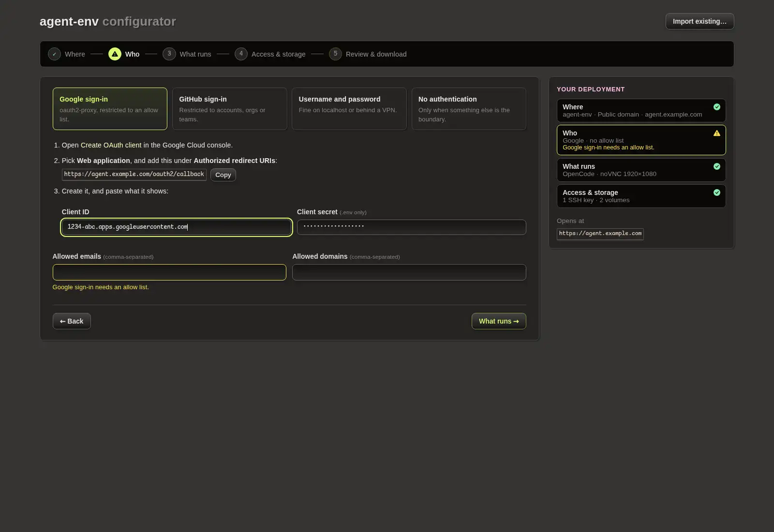
Task: Click the Import existing… button
Action: tap(700, 21)
